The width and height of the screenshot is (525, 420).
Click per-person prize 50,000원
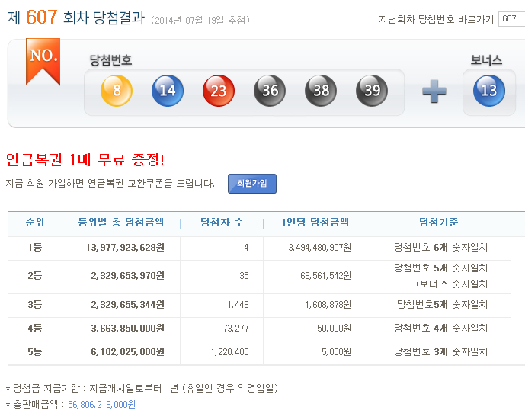335,329
